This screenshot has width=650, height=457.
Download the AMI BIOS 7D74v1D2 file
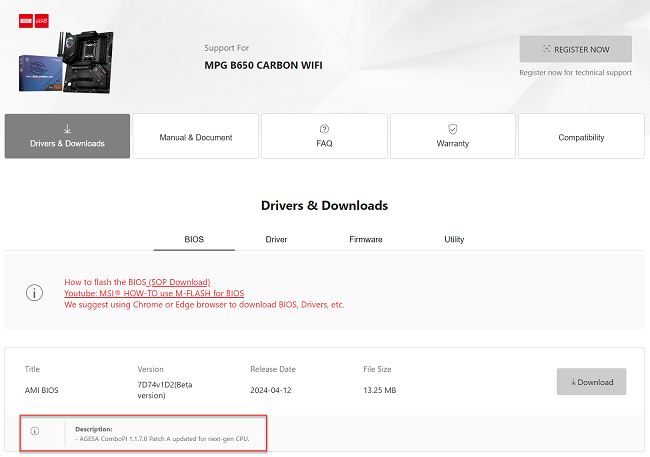point(591,382)
